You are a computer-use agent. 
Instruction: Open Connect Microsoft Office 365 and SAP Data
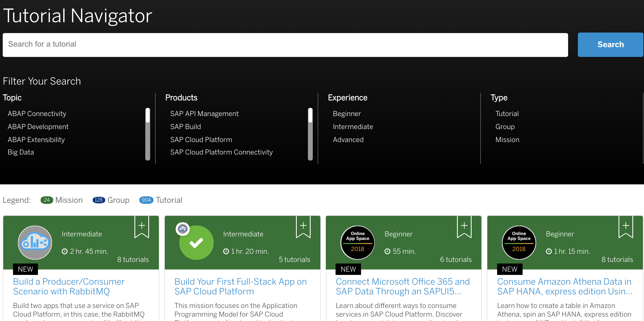(403, 286)
